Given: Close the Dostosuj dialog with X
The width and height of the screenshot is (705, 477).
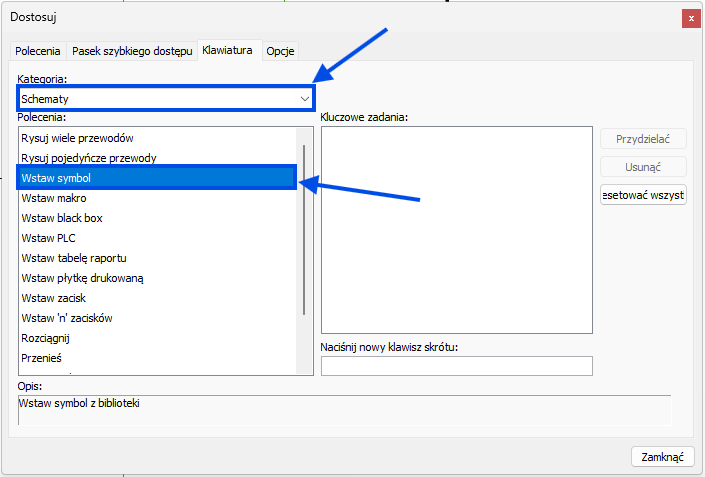Looking at the screenshot, I should (690, 18).
